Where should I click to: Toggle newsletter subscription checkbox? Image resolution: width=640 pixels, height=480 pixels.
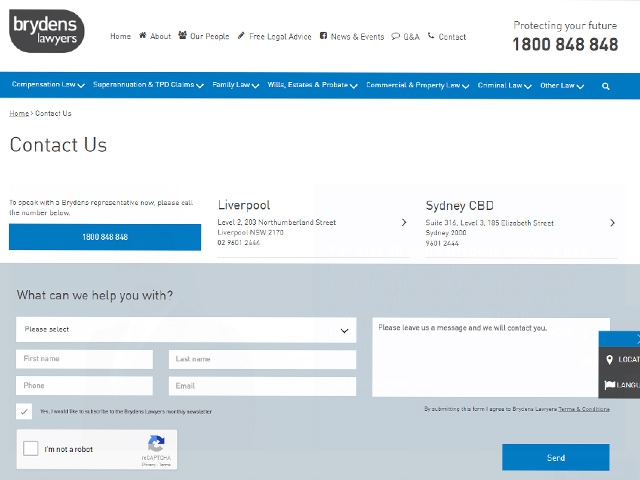pos(24,411)
